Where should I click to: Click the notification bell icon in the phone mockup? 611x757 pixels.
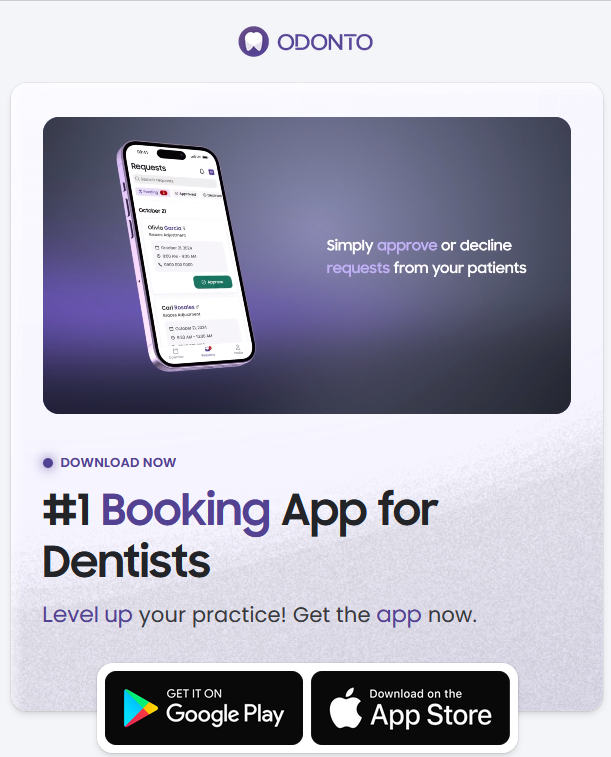pyautogui.click(x=202, y=171)
